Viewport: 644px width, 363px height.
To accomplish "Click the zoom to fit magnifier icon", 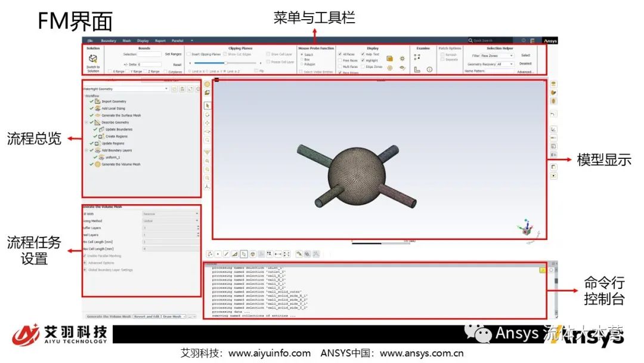I will pos(208,140).
